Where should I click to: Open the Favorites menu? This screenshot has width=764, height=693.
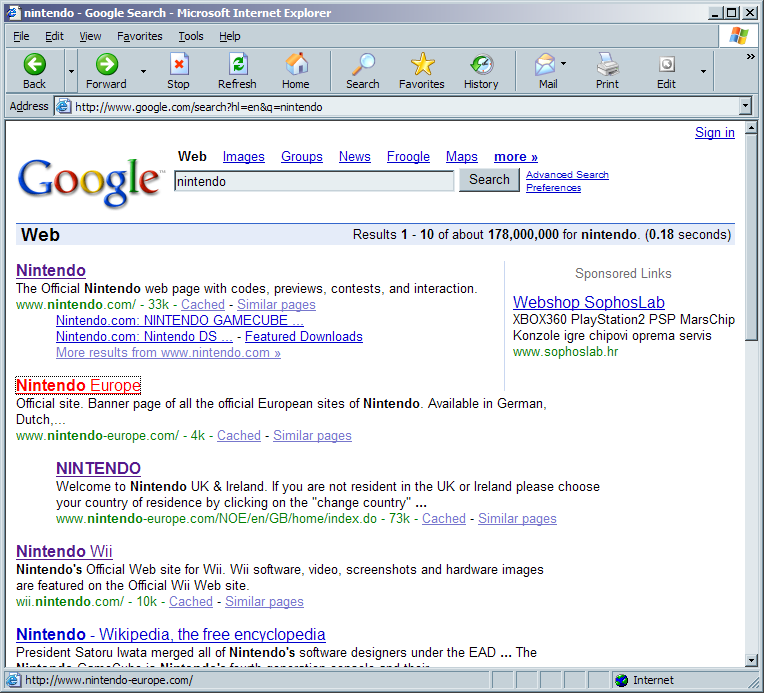139,36
